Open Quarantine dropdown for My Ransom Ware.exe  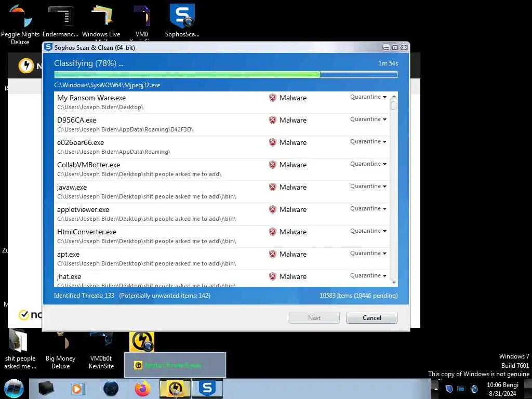(368, 97)
